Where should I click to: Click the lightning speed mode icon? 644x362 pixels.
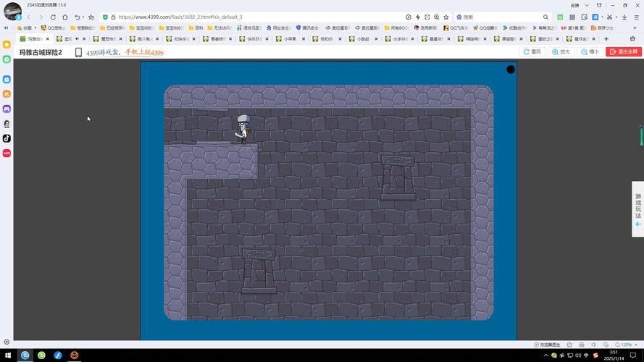click(418, 17)
